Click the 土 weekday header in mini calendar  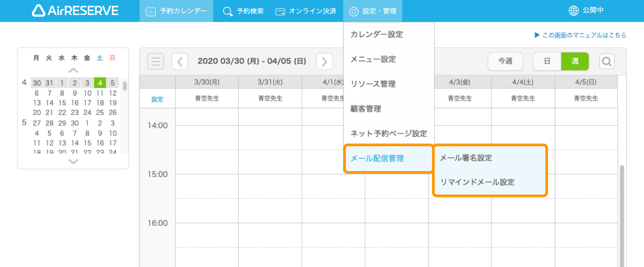pos(100,58)
